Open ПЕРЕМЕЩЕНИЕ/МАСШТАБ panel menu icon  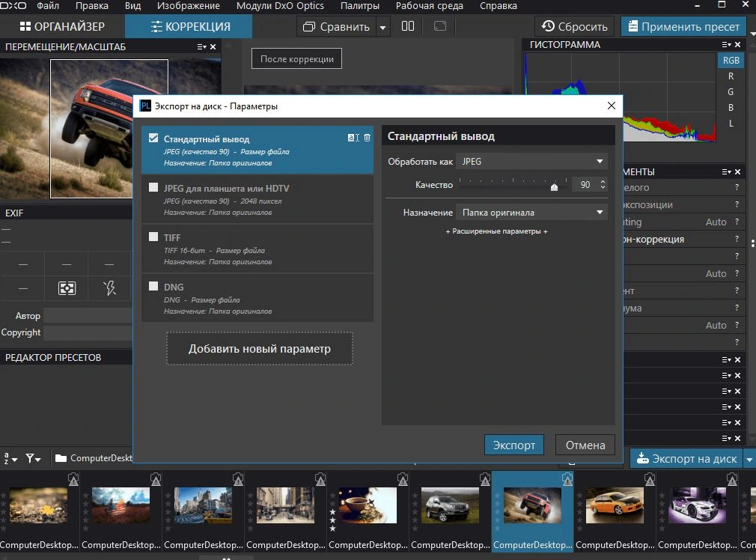201,46
